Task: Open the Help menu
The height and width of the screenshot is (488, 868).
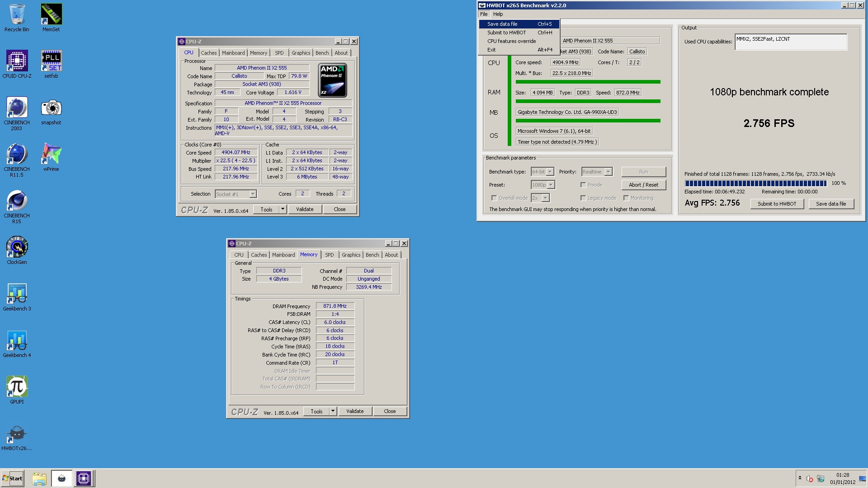Action: 498,14
